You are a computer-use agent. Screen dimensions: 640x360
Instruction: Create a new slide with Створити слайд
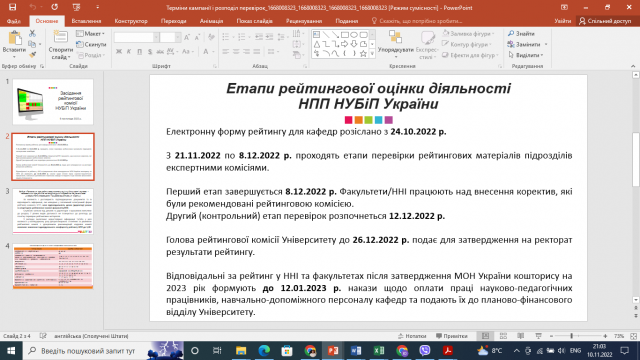click(60, 45)
